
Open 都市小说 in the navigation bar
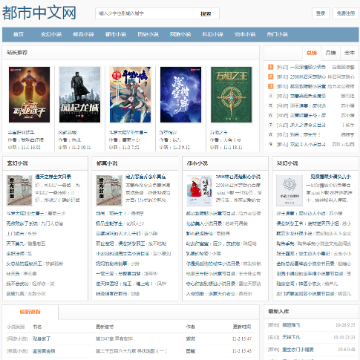pos(116,34)
